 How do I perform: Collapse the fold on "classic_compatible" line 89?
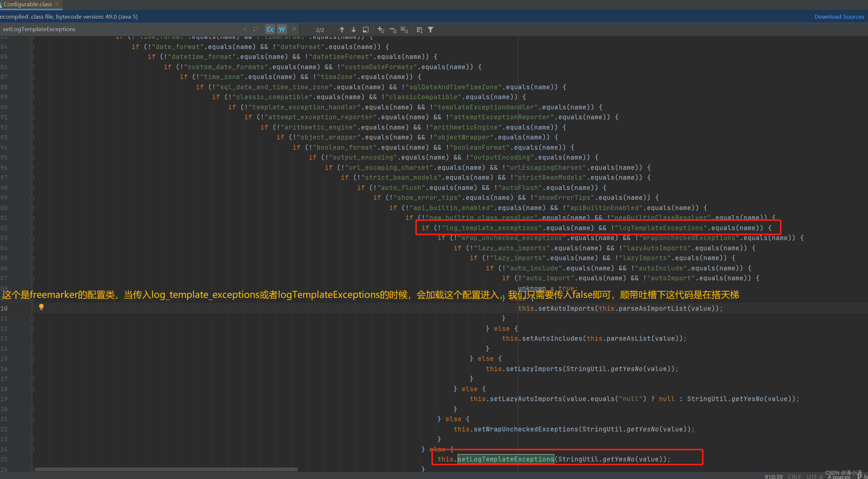click(x=32, y=97)
